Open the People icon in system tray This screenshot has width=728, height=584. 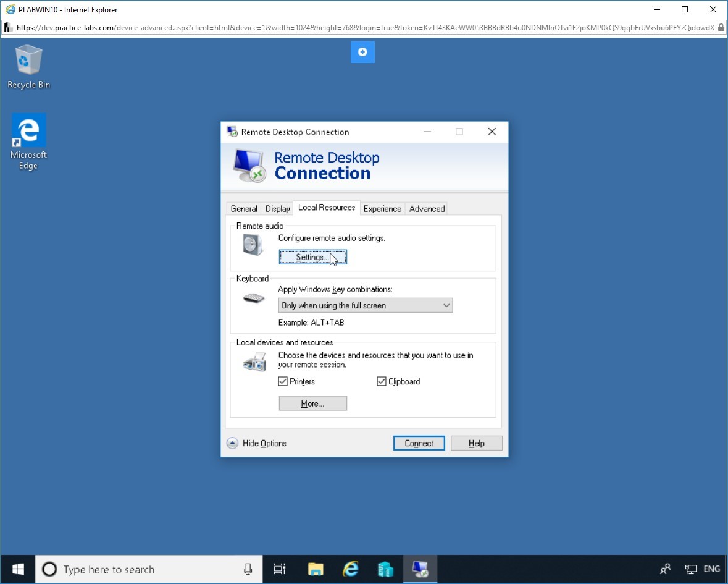click(x=665, y=569)
